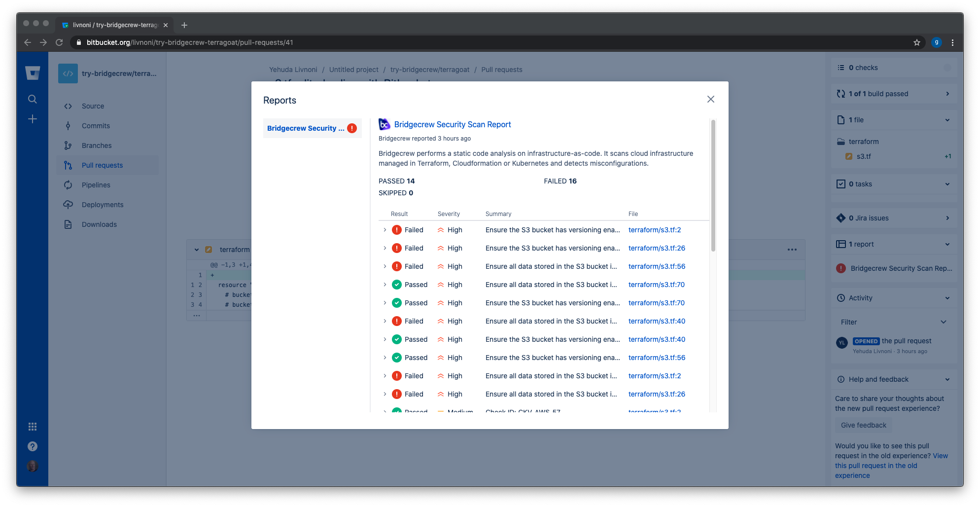Expand the Passed versioning row for terraform/s3.tf:70
The width and height of the screenshot is (980, 507).
pyautogui.click(x=385, y=303)
